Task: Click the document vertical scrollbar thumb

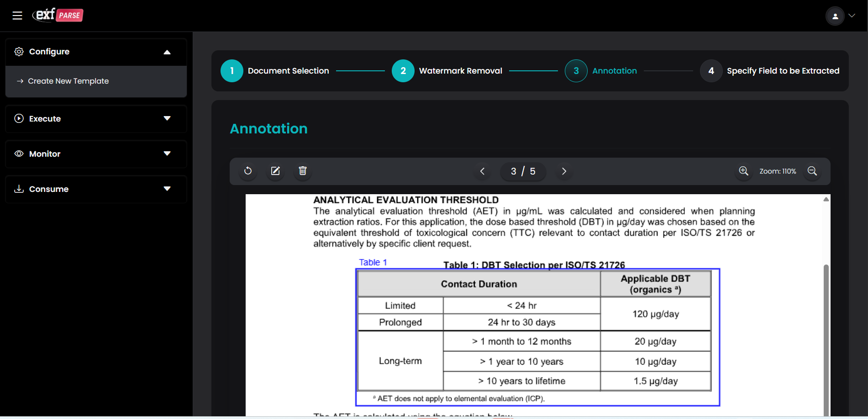Action: coord(826,338)
